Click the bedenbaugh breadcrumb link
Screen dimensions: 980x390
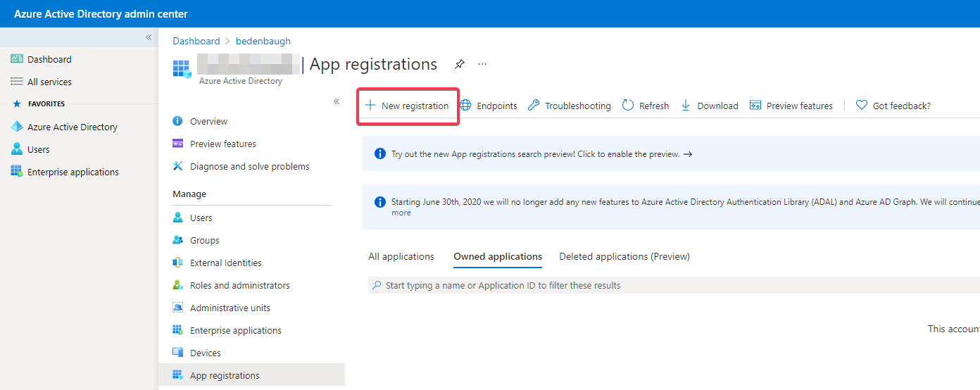pyautogui.click(x=263, y=41)
